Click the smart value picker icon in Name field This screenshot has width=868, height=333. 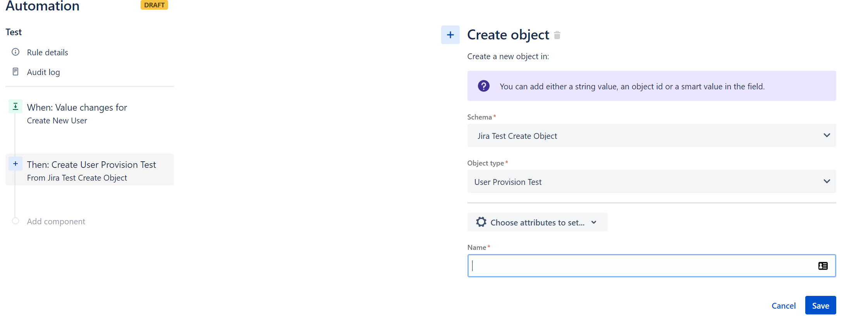(823, 266)
